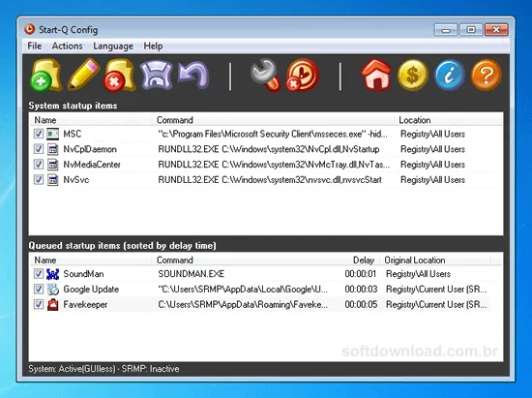The image size is (532, 398).
Task: Click the Delay column header
Action: point(357,260)
